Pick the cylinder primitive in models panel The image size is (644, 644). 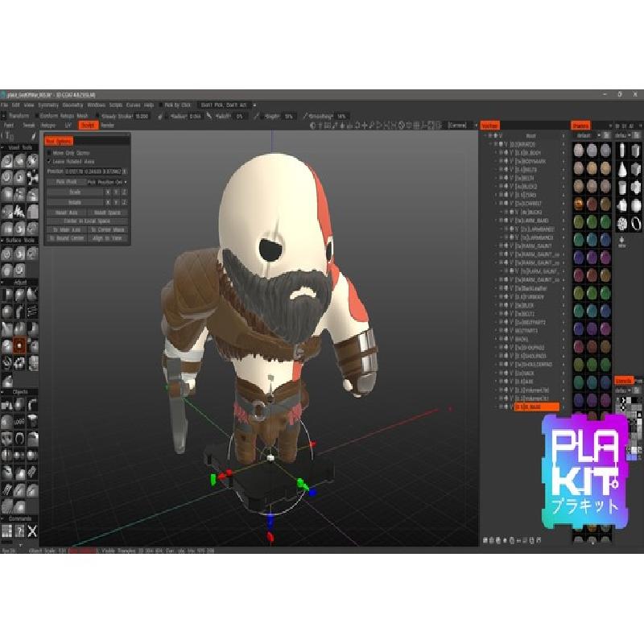(x=622, y=151)
